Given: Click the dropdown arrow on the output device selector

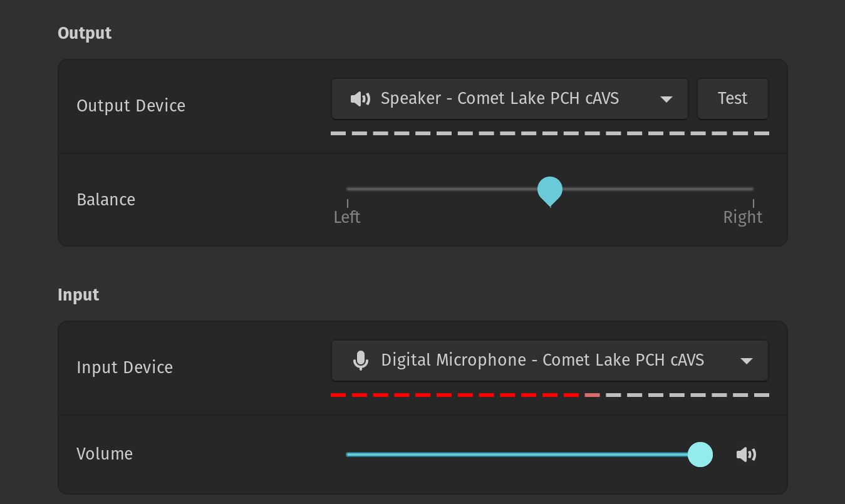Looking at the screenshot, I should click(x=666, y=98).
